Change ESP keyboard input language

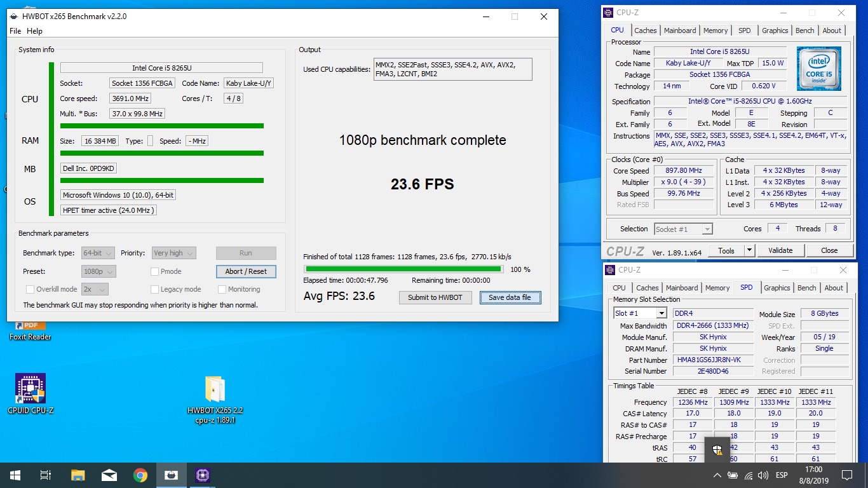[x=782, y=475]
